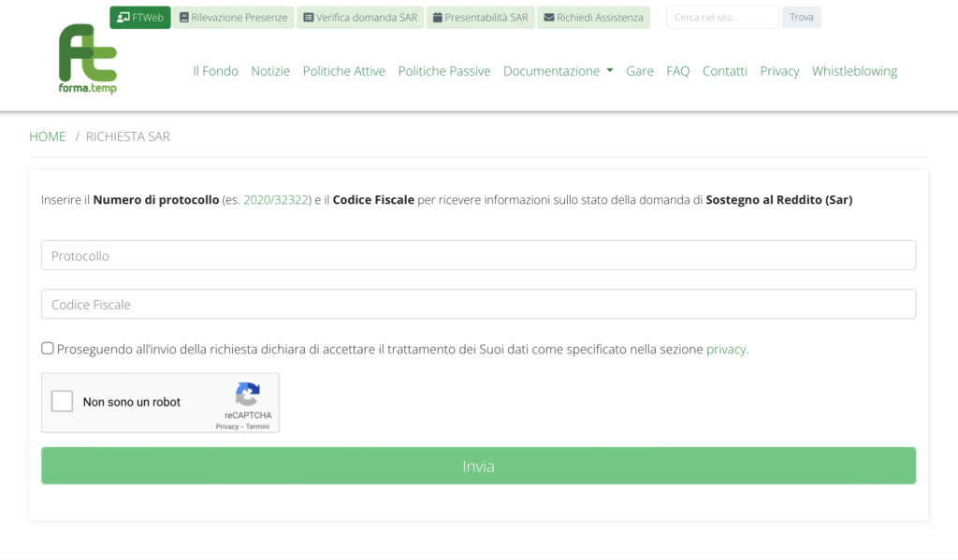The image size is (958, 560).
Task: Click the Forma.Temp logo
Action: pyautogui.click(x=87, y=59)
